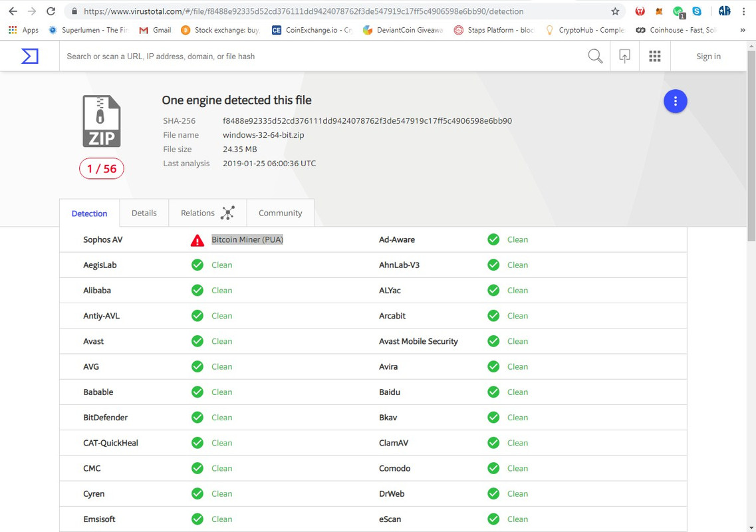Click the 'Alibaba' engine name
Screen dimensions: 756x532
click(97, 291)
